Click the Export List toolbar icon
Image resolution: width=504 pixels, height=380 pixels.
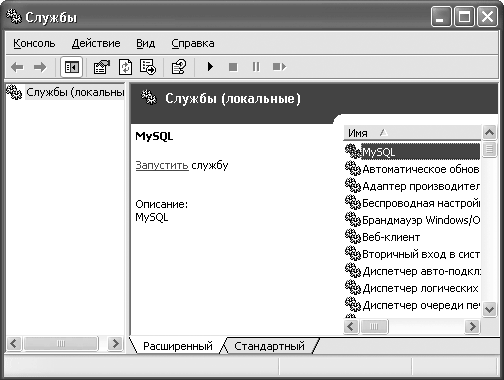tap(148, 67)
